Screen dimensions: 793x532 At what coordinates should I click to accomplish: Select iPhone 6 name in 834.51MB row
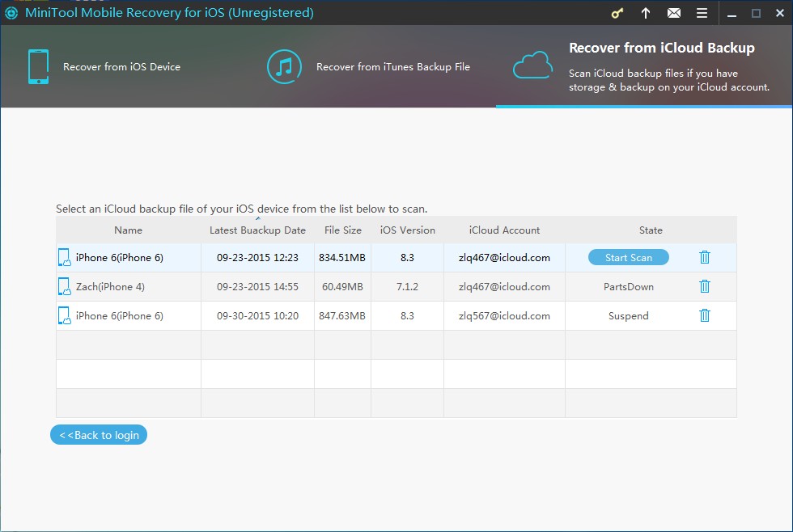pyautogui.click(x=120, y=258)
